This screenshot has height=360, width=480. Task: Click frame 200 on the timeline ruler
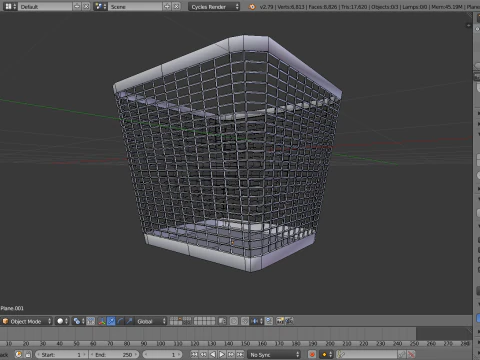[330, 343]
